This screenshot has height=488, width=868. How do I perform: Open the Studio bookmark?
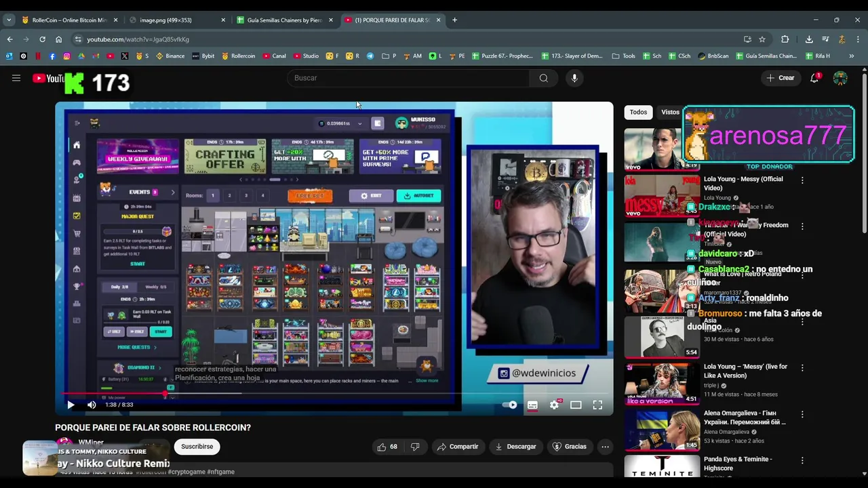coord(306,56)
